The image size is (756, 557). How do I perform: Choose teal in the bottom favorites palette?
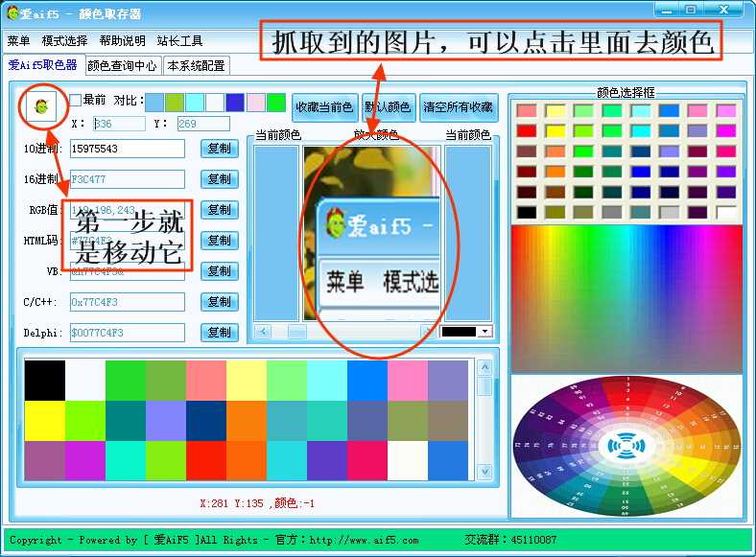click(126, 421)
